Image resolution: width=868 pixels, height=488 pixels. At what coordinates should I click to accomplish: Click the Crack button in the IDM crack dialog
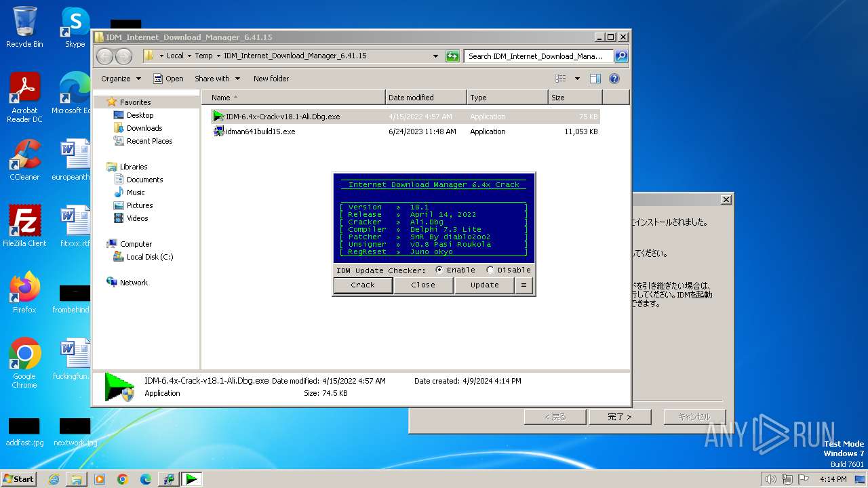[363, 285]
